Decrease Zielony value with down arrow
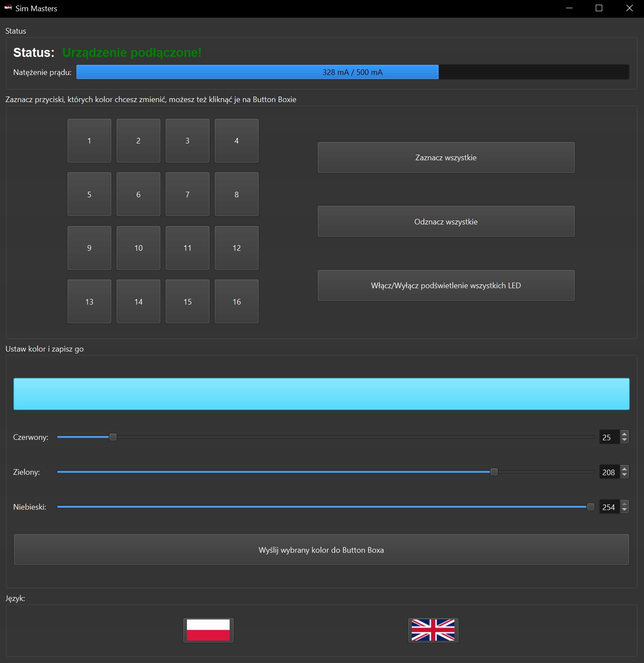This screenshot has width=644, height=663. 624,475
